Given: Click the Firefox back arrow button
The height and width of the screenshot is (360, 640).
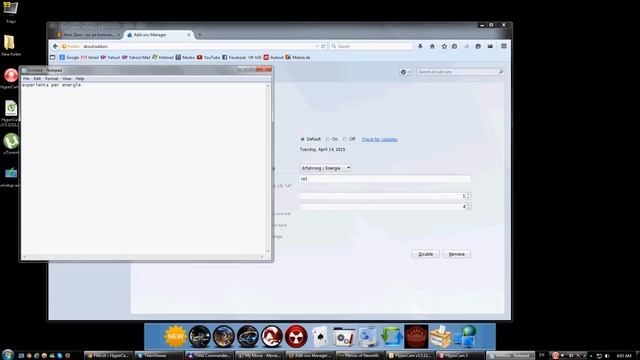Looking at the screenshot, I should pyautogui.click(x=55, y=46).
